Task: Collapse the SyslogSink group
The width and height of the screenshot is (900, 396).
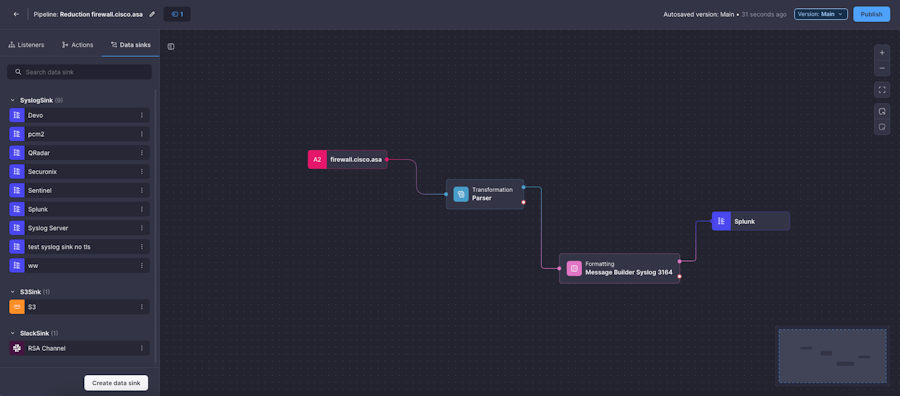Action: point(13,100)
